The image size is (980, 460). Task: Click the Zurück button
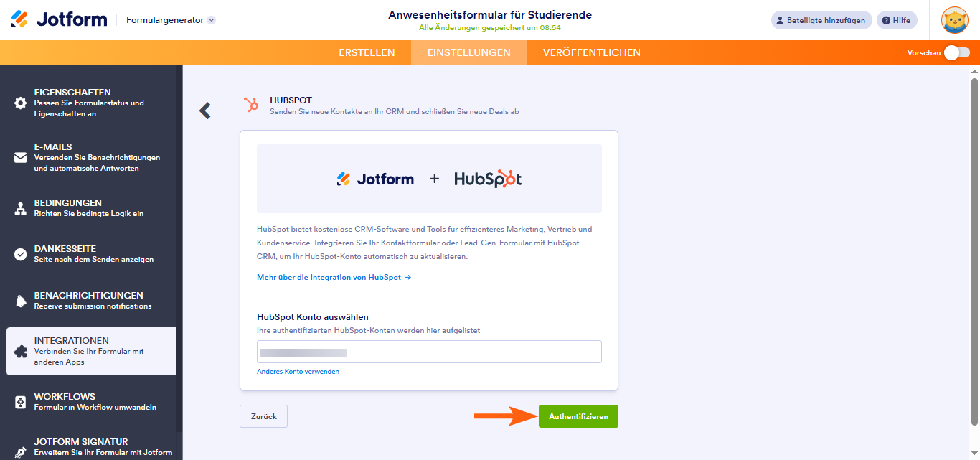263,416
